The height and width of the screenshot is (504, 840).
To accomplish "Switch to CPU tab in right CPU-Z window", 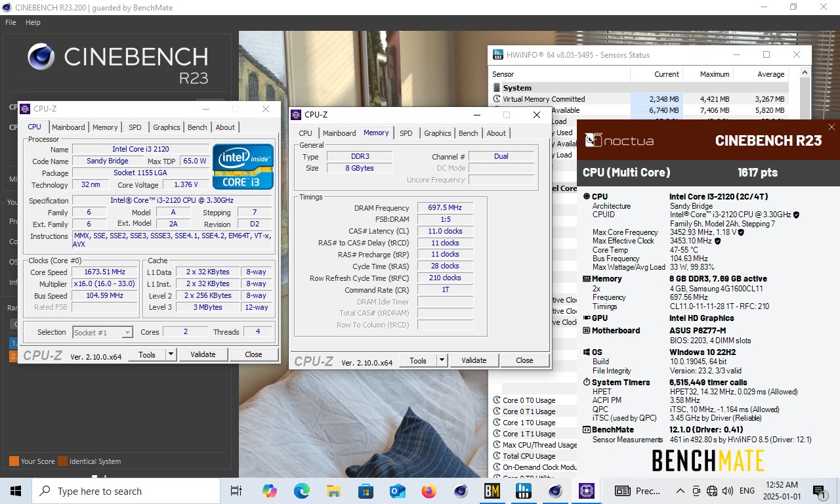I will (x=306, y=133).
